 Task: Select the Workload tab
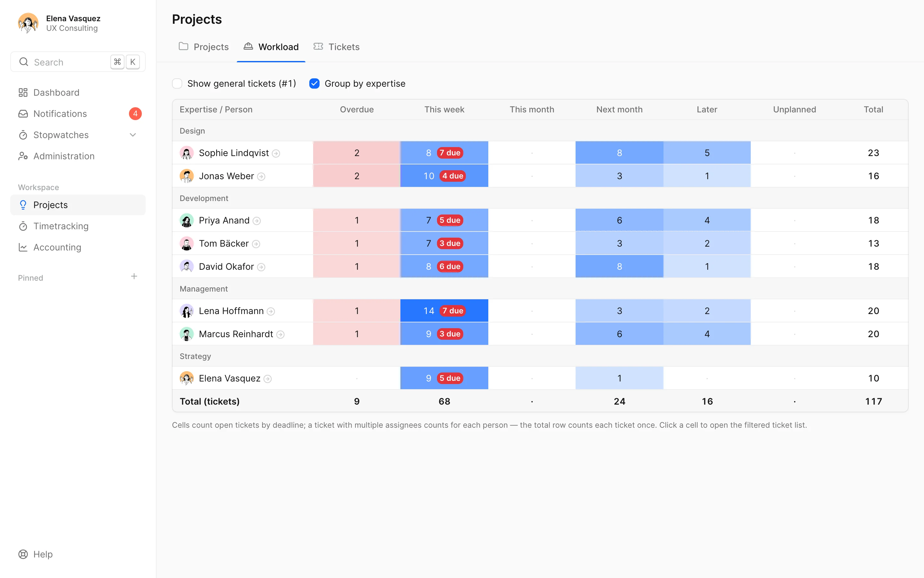[271, 47]
